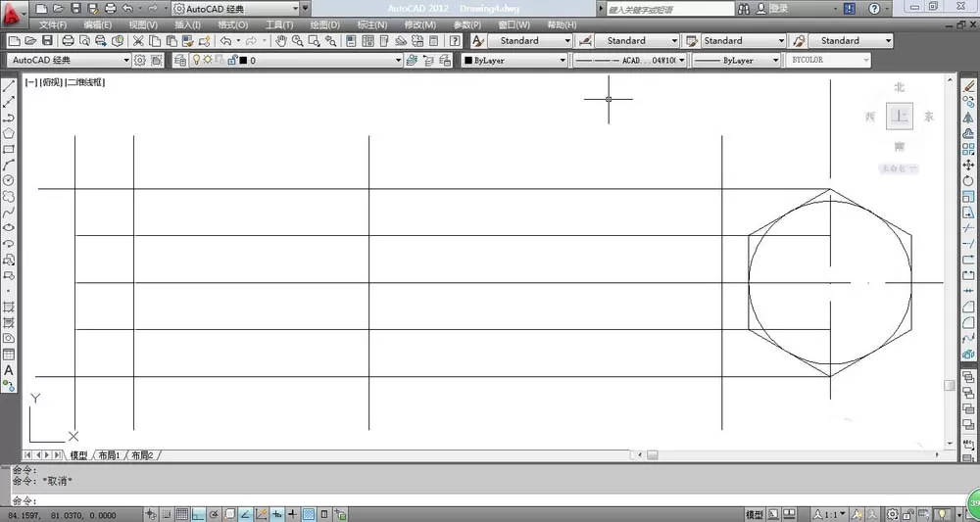Toggle Lineweight display in status bar
The image size is (980, 522).
click(x=292, y=514)
